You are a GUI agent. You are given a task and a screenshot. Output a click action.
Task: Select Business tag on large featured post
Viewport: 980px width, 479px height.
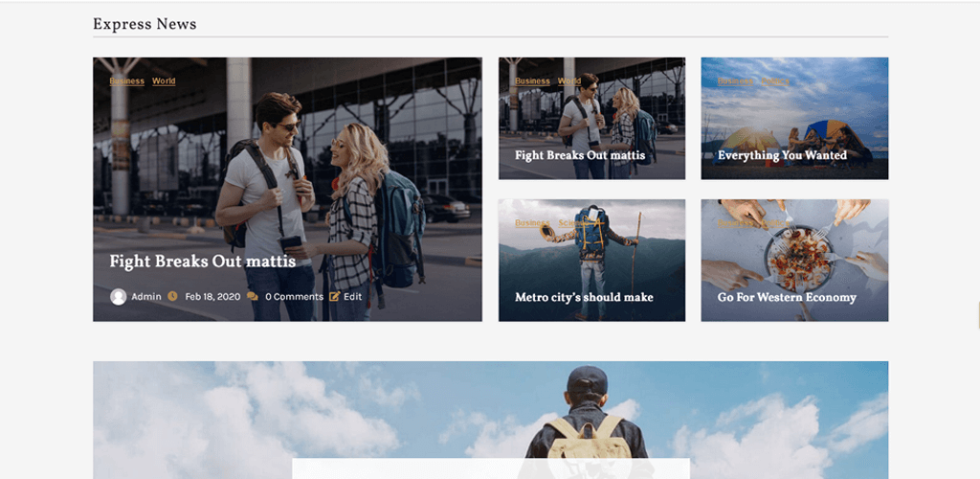(127, 81)
